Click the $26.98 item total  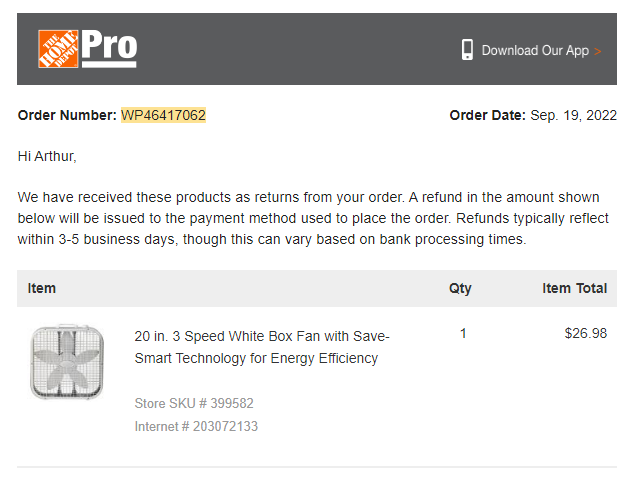point(586,333)
